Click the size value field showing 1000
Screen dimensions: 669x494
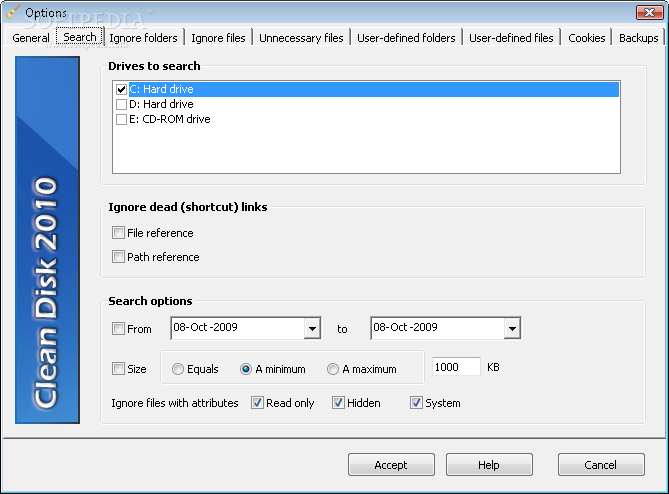coord(456,367)
